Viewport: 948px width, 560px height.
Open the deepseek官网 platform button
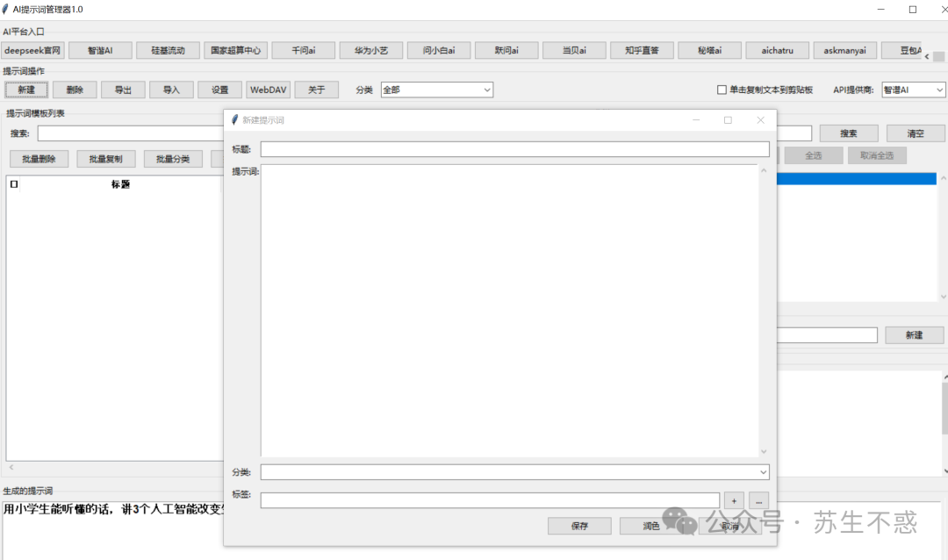(x=32, y=50)
